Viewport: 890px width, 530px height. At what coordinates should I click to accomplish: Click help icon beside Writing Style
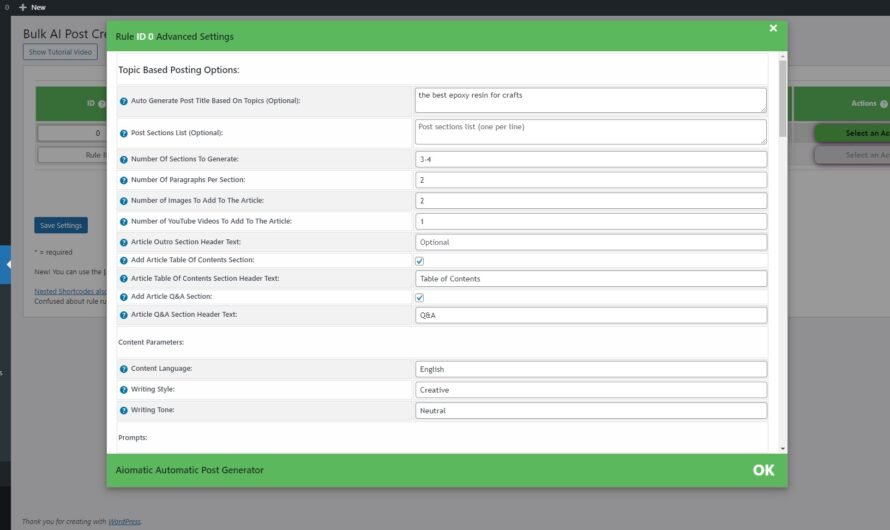pyautogui.click(x=123, y=390)
